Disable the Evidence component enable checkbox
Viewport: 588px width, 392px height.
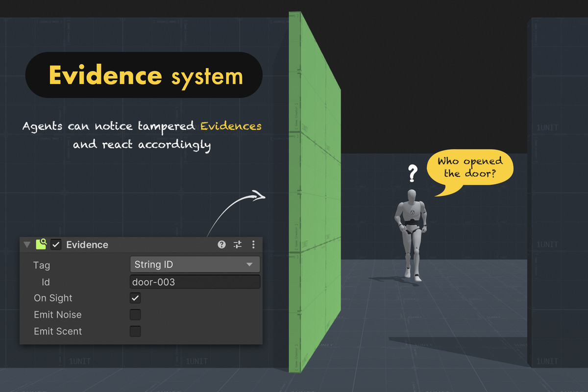(x=56, y=245)
